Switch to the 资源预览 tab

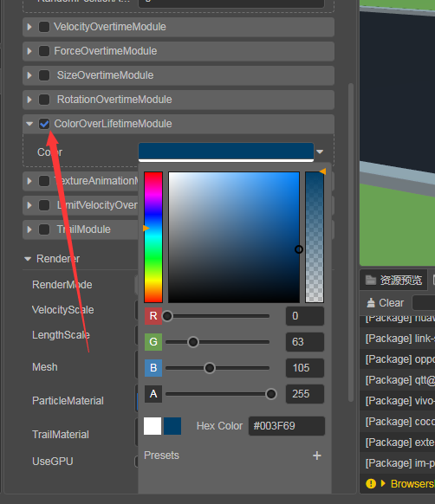coord(393,280)
